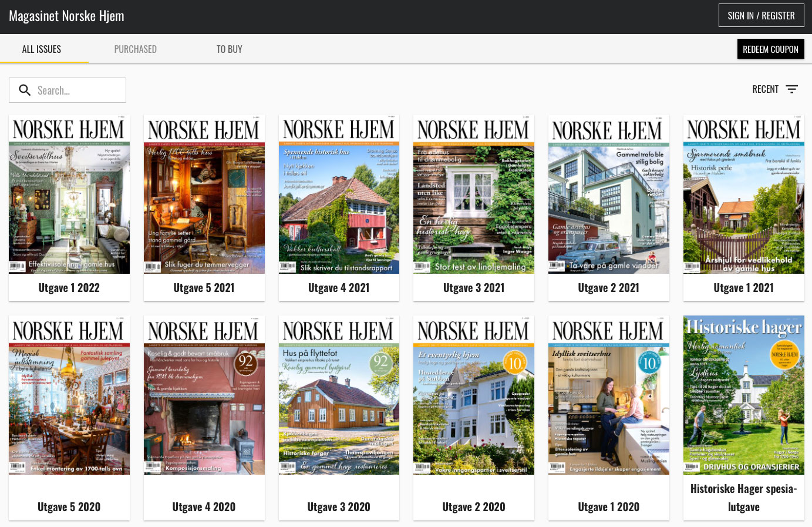Open the Utgave 3 2021 cover thumbnail
Image resolution: width=812 pixels, height=527 pixels.
coord(474,194)
